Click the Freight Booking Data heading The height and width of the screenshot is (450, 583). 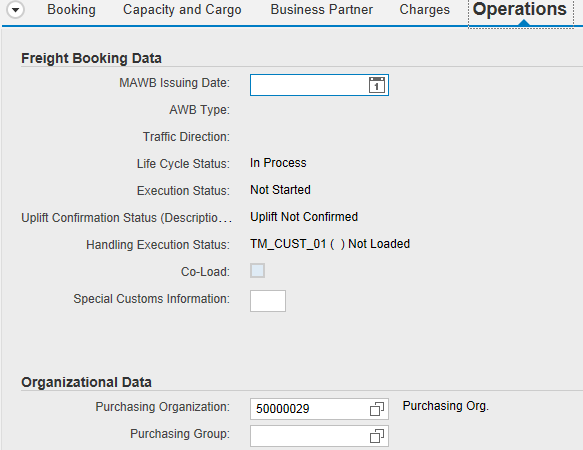click(91, 58)
